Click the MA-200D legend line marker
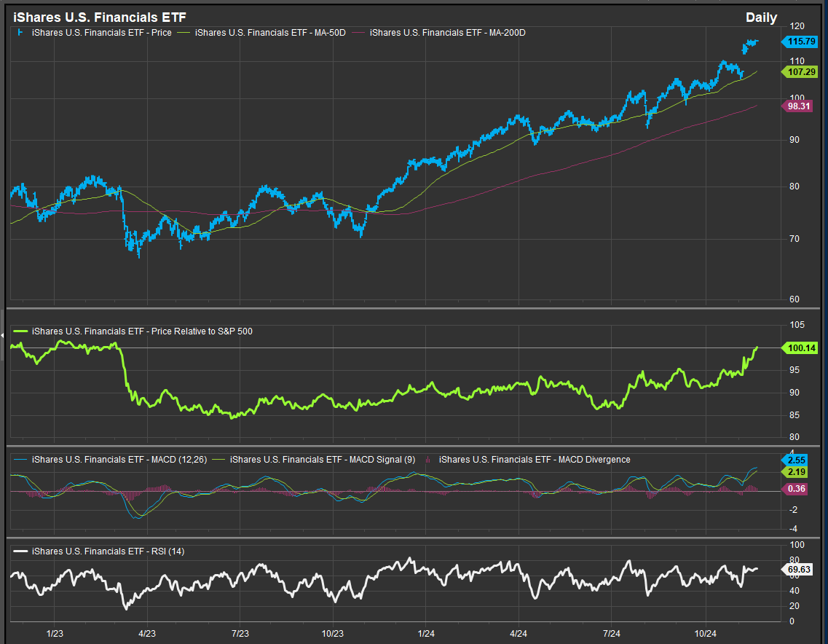Screen dimensions: 828x644 coord(361,33)
